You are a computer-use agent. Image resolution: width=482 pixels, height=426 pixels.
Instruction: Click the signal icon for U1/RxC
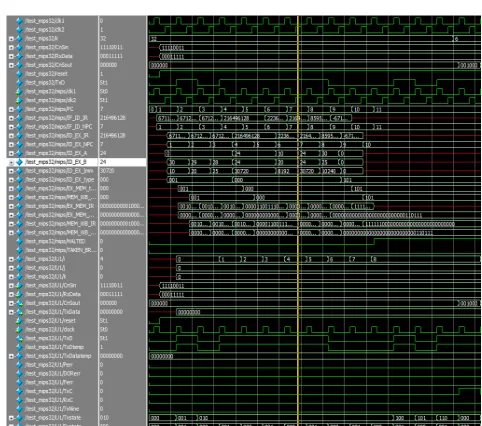pos(19,400)
